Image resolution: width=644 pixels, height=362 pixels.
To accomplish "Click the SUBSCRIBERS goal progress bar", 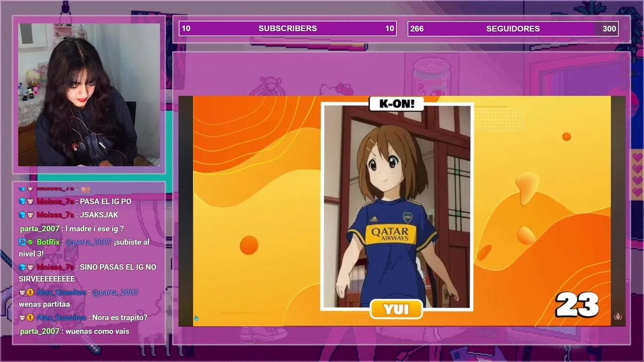I will pos(288,29).
